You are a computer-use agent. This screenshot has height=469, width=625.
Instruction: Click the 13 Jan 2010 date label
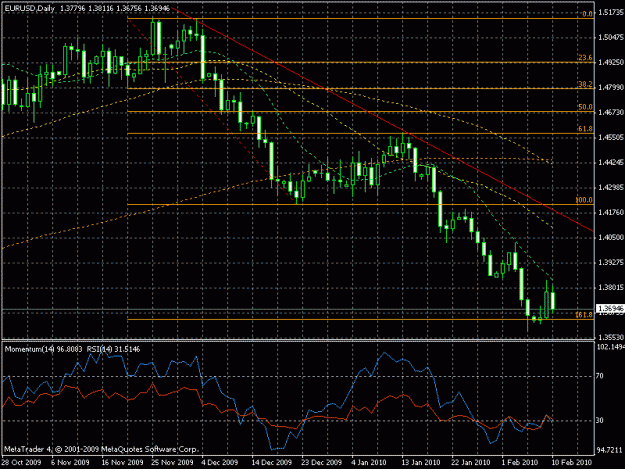point(421,462)
